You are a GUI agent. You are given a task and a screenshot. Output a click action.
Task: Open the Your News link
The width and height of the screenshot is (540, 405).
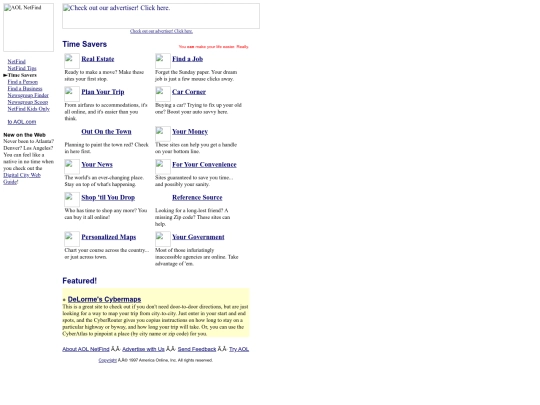[x=97, y=165]
